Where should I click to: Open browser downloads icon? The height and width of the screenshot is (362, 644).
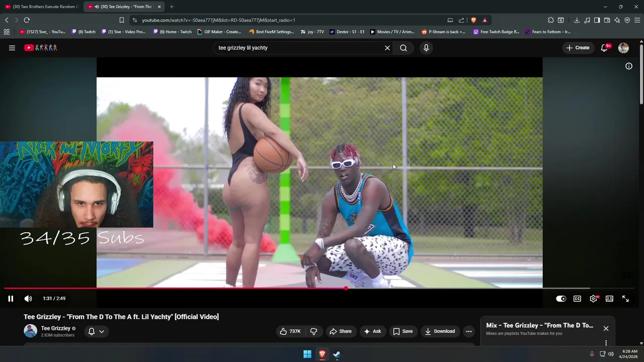[577, 20]
